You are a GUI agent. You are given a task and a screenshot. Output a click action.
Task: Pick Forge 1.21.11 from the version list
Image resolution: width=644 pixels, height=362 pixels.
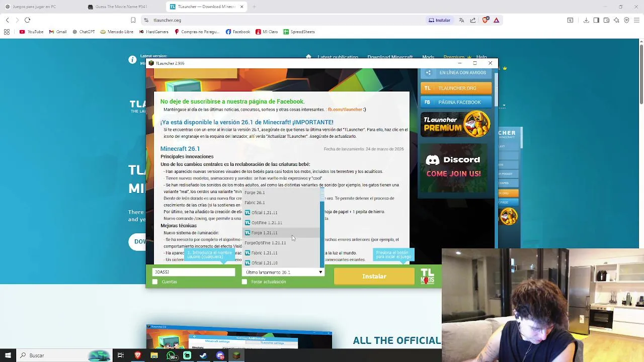(281, 233)
